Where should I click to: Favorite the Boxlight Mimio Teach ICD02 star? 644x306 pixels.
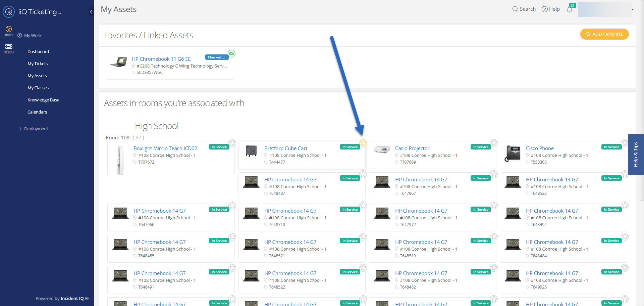[x=232, y=143]
